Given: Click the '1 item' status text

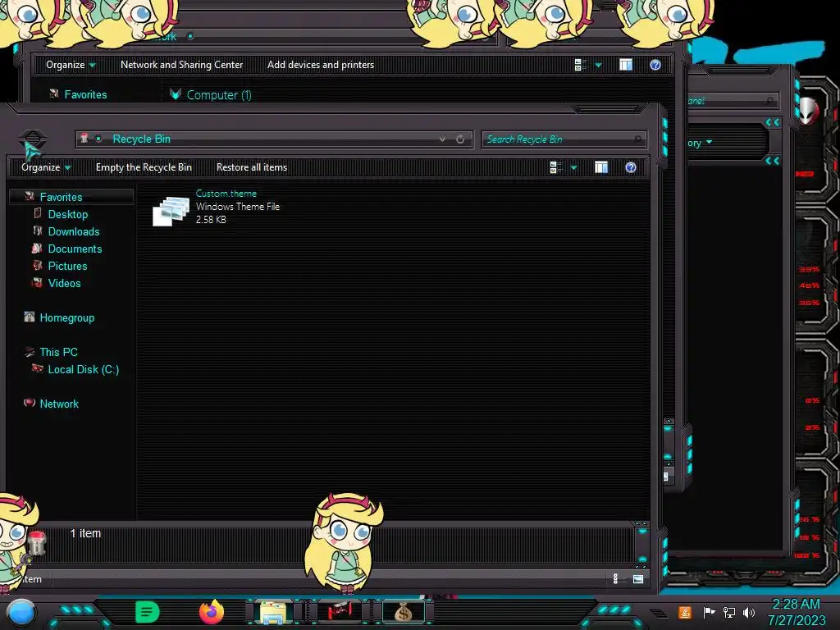Looking at the screenshot, I should click(85, 533).
